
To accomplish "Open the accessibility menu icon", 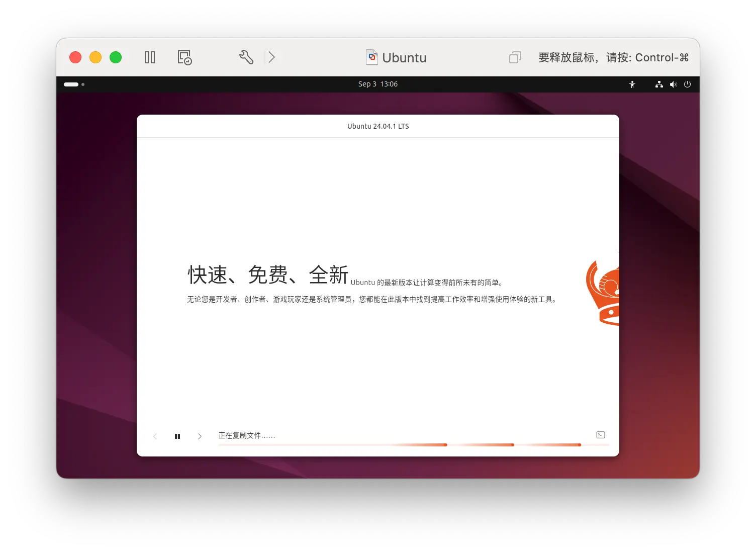I will pos(632,84).
